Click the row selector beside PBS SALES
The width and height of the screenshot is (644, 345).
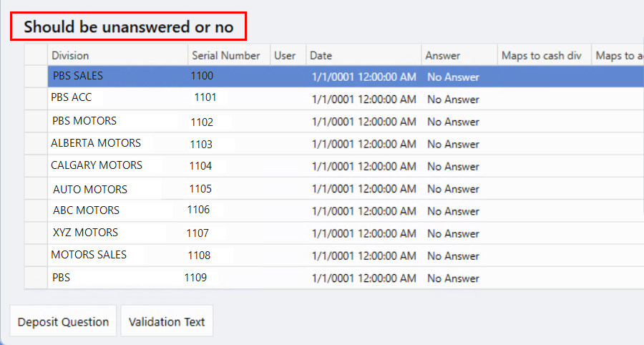click(x=36, y=77)
